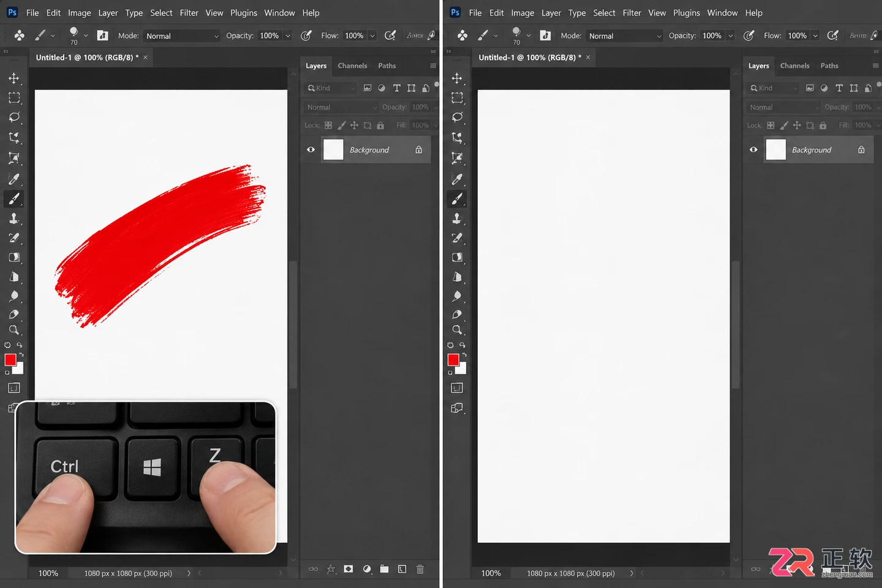Select the Eyedropper tool in the red-stroke window
This screenshot has height=588, width=882.
[x=13, y=179]
